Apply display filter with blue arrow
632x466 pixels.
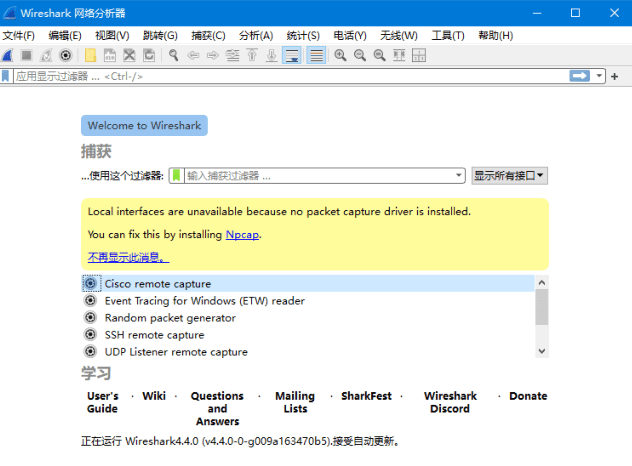pyautogui.click(x=580, y=76)
